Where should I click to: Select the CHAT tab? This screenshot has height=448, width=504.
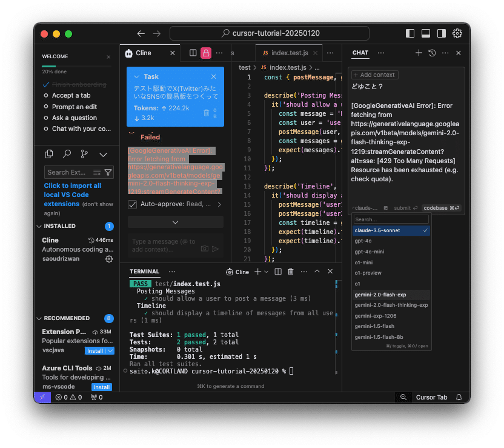(x=360, y=53)
